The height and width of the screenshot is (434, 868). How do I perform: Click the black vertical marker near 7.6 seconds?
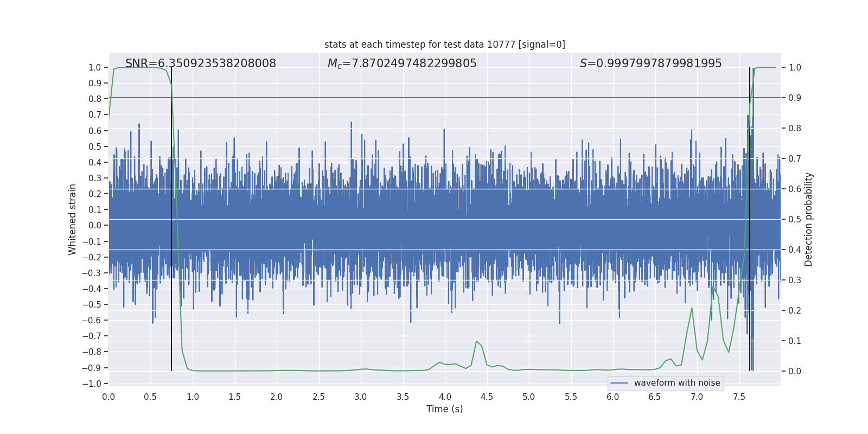pos(750,217)
